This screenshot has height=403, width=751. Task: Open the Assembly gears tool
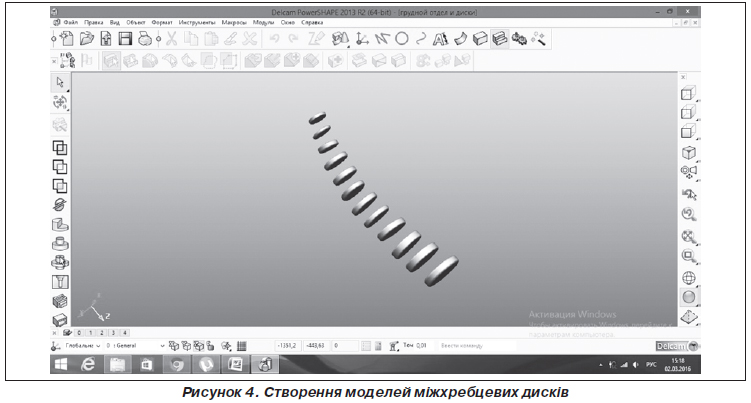click(x=519, y=39)
